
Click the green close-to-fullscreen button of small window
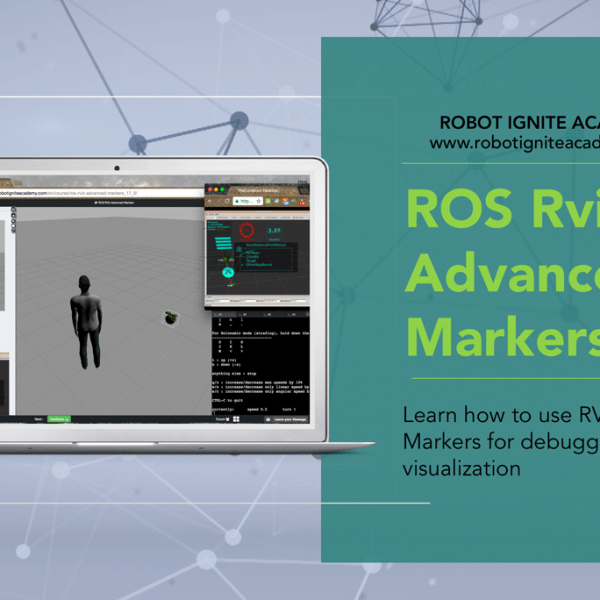(222, 190)
